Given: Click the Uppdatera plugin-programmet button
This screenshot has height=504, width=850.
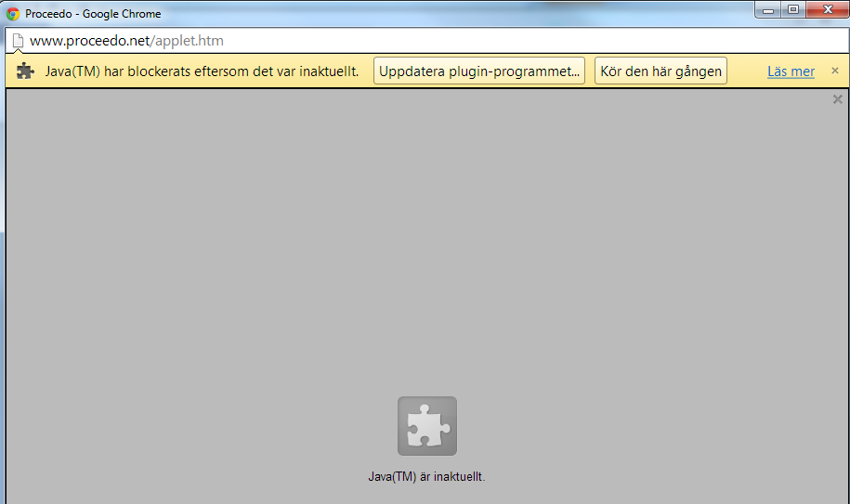Looking at the screenshot, I should tap(478, 71).
